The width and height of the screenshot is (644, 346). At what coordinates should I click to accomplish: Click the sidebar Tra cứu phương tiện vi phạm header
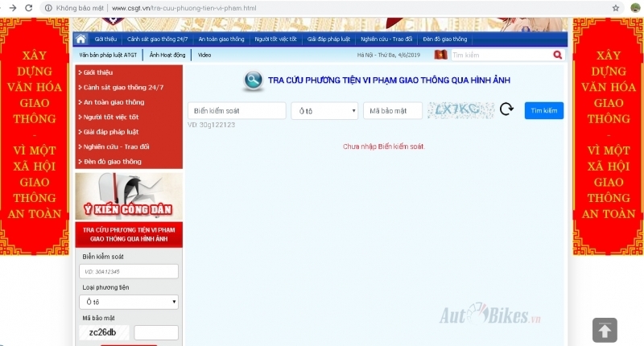point(129,234)
